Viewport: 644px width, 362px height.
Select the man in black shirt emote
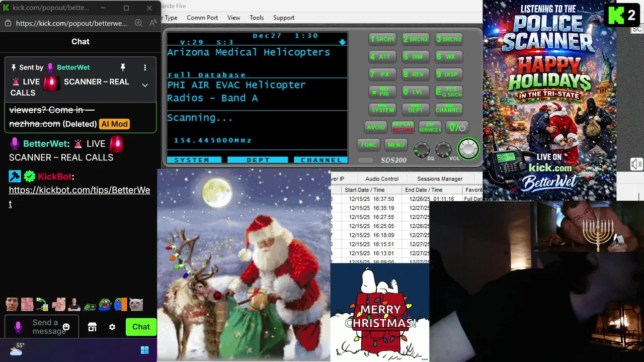pyautogui.click(x=74, y=304)
